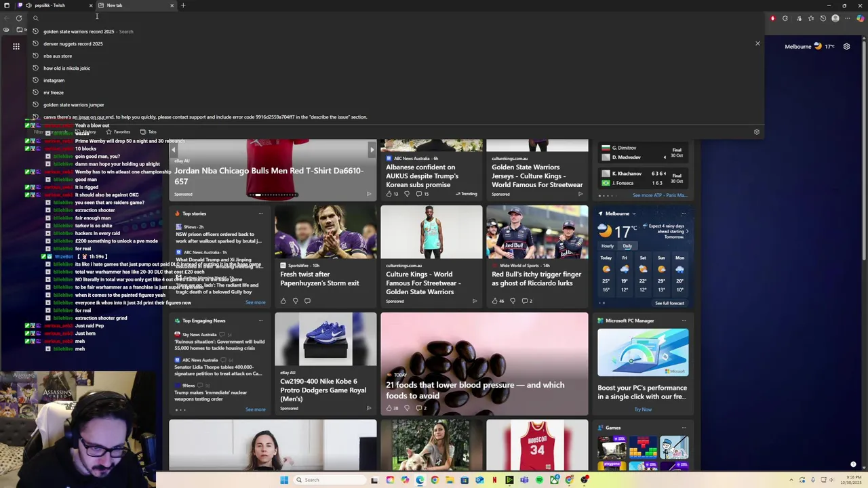This screenshot has height=488, width=868.
Task: Filter suggestions by Favorites
Action: 117,132
